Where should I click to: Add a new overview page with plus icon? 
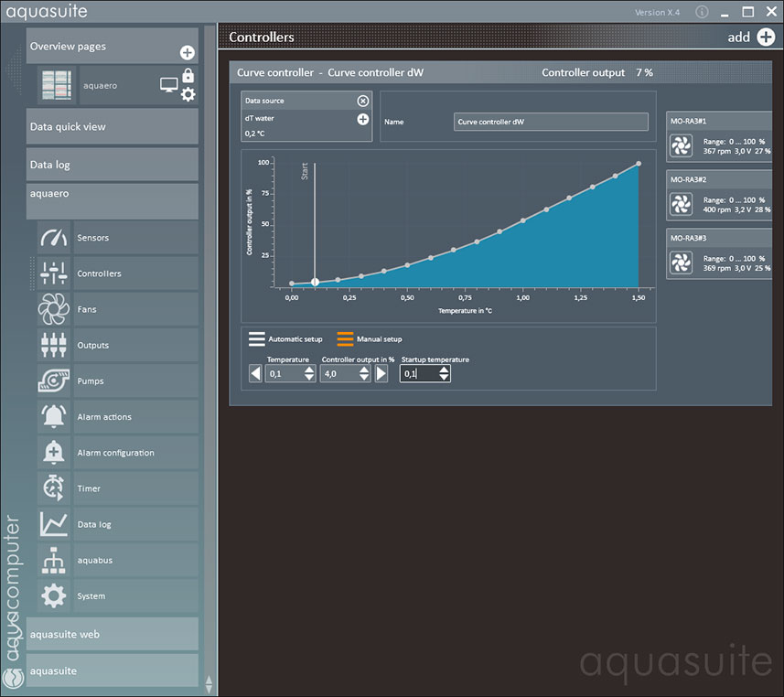187,52
